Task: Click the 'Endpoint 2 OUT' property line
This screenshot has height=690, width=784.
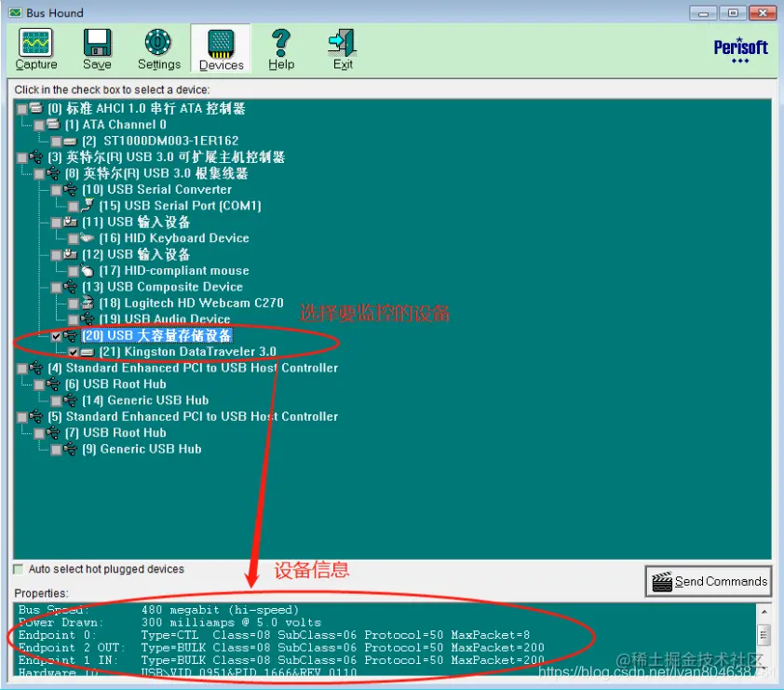Action: [281, 647]
